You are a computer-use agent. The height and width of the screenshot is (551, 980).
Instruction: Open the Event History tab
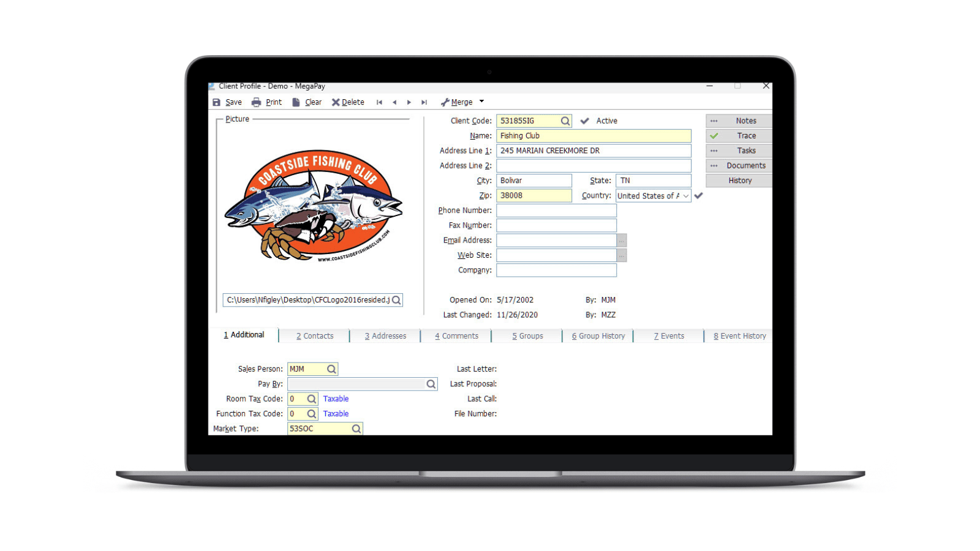click(x=739, y=336)
